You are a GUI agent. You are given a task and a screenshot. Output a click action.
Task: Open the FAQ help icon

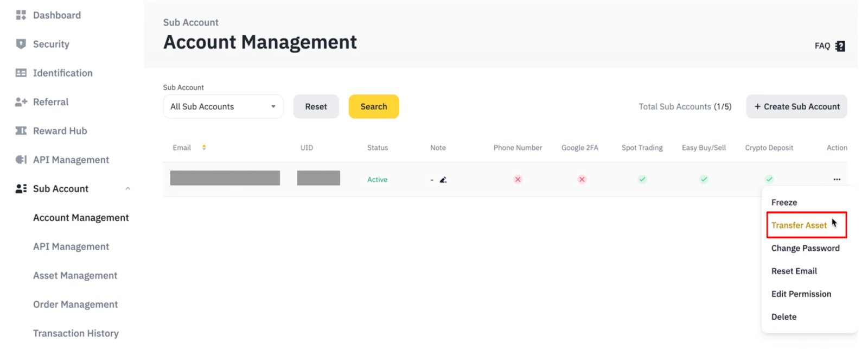pos(840,46)
